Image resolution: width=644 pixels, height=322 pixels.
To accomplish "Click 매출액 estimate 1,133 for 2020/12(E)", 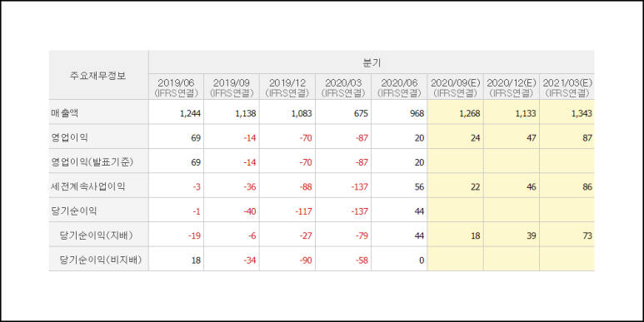I will 526,114.
